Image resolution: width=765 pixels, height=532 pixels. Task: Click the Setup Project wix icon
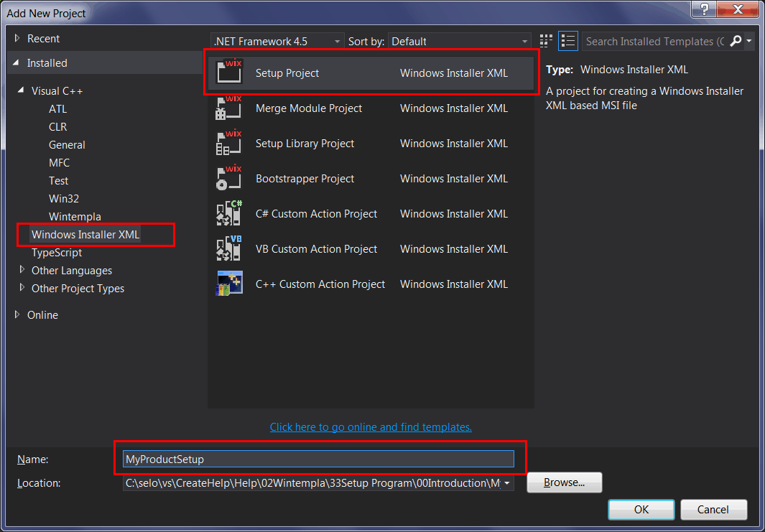pyautogui.click(x=229, y=72)
